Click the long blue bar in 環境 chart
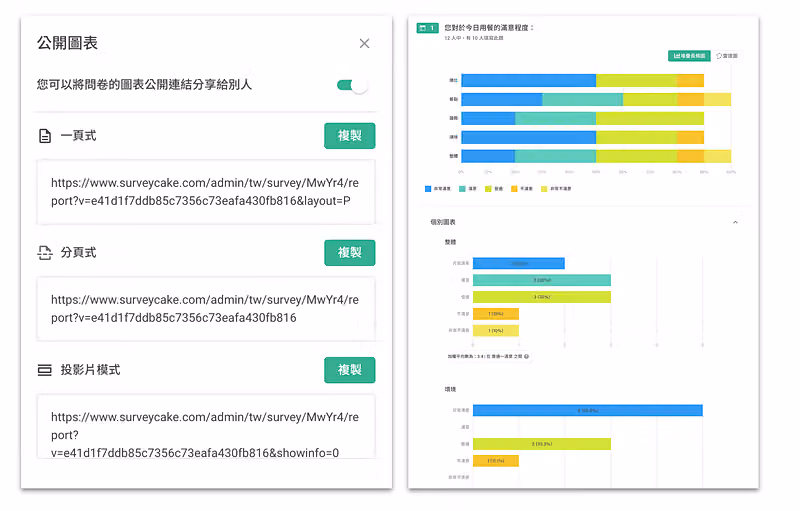This screenshot has width=800, height=511. [x=588, y=410]
